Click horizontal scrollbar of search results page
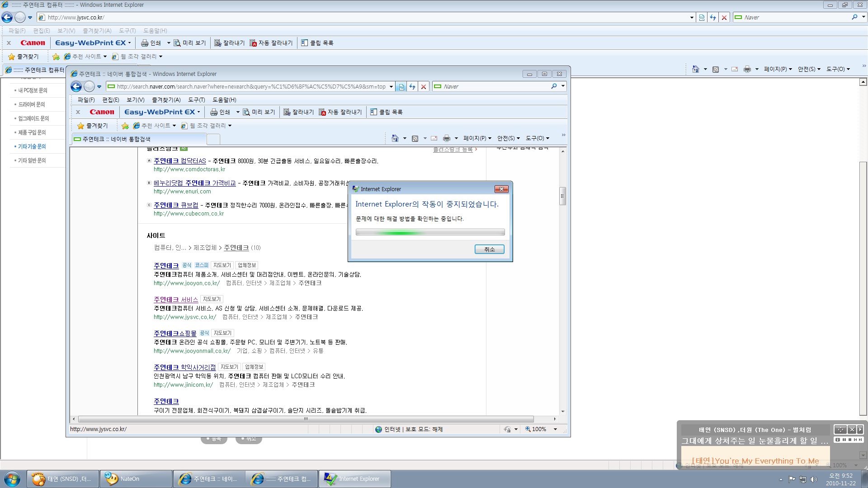868x488 pixels. (306, 419)
